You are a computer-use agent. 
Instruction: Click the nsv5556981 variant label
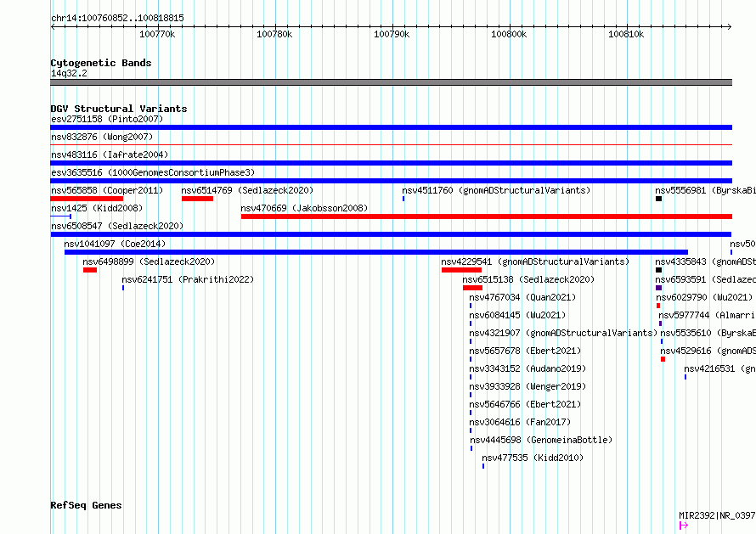click(705, 190)
